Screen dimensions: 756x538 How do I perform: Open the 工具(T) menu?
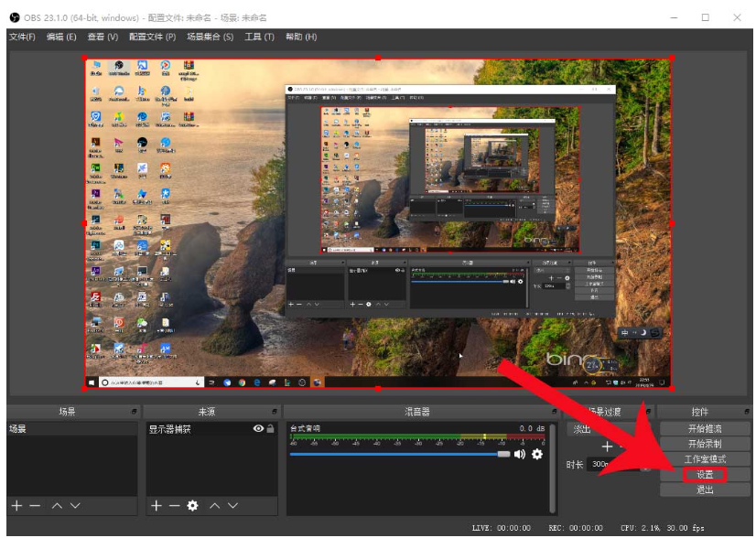point(259,37)
